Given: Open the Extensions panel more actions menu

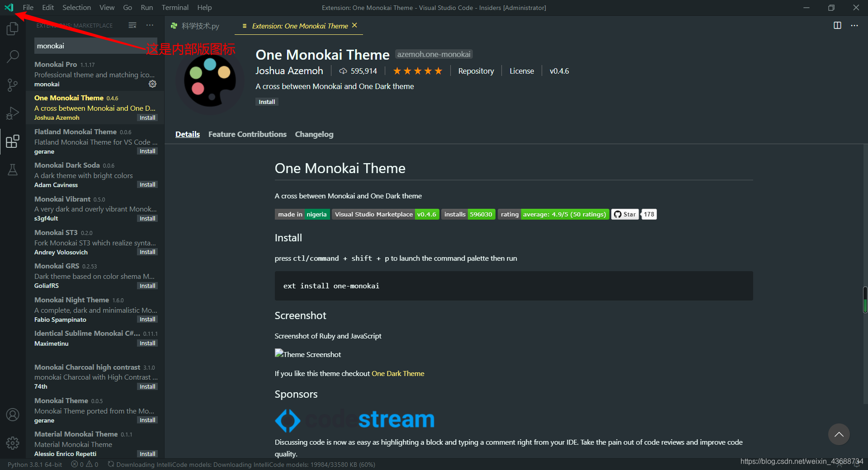Looking at the screenshot, I should click(x=150, y=25).
